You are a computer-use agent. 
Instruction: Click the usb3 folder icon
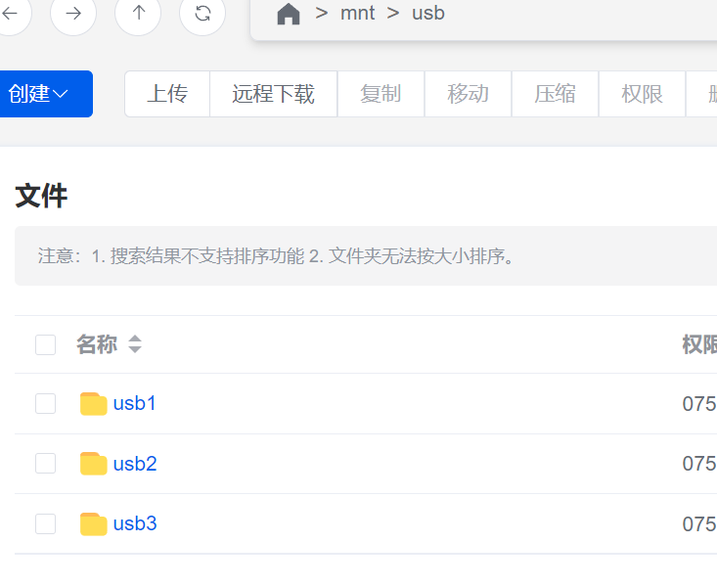click(93, 524)
